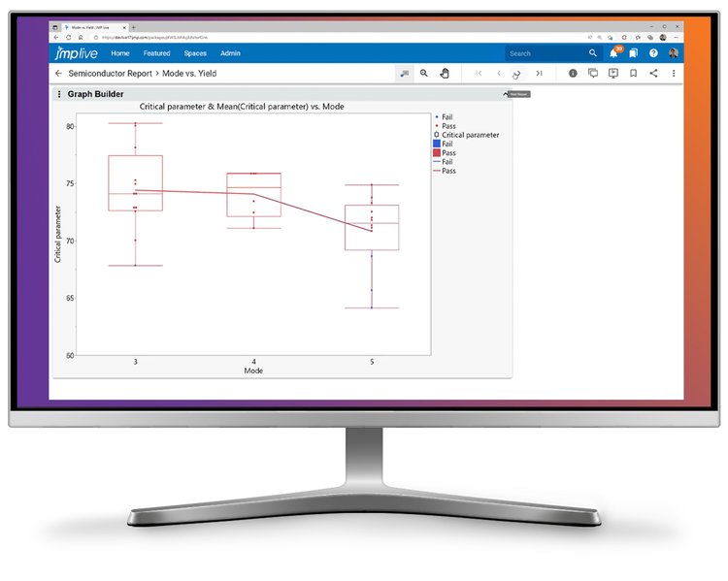Click the browser home button

coord(81,37)
